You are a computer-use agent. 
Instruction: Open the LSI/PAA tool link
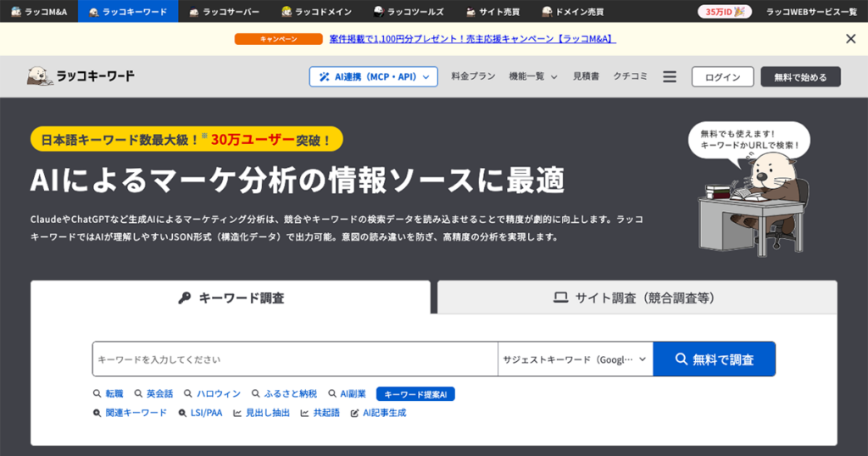coord(200,413)
